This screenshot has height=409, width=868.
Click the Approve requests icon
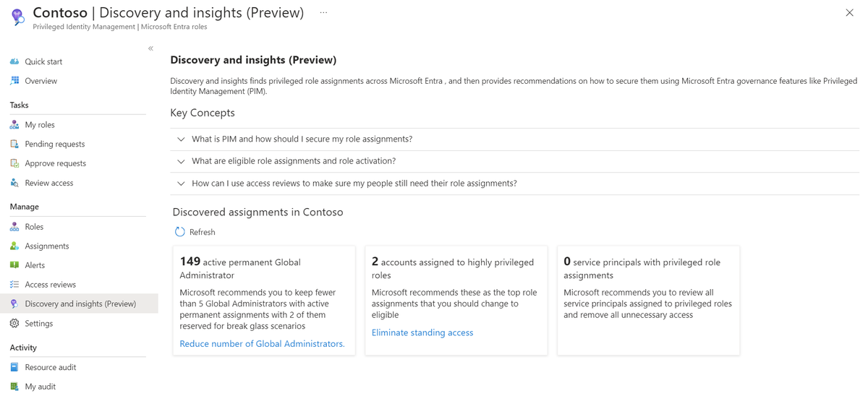[14, 163]
